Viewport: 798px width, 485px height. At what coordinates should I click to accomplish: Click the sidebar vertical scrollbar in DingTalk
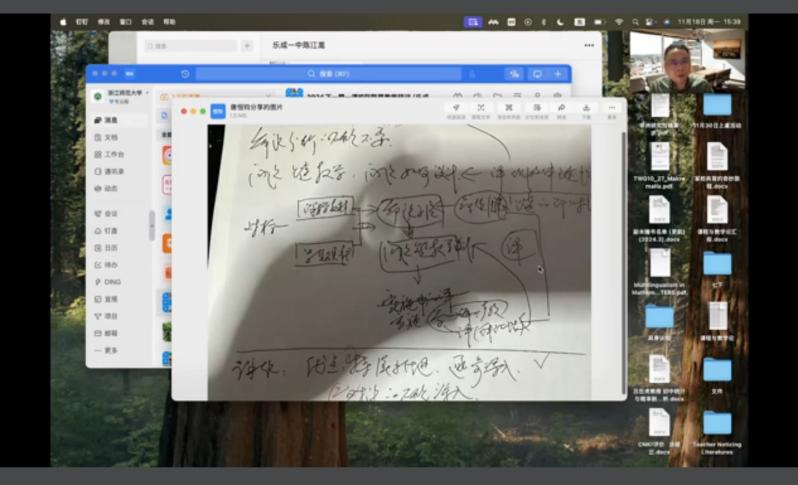(153, 225)
